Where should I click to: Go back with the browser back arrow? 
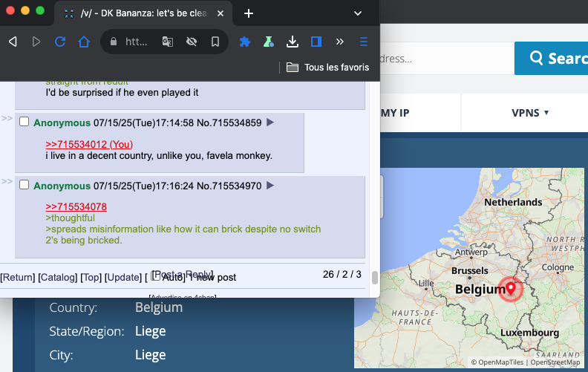13,42
